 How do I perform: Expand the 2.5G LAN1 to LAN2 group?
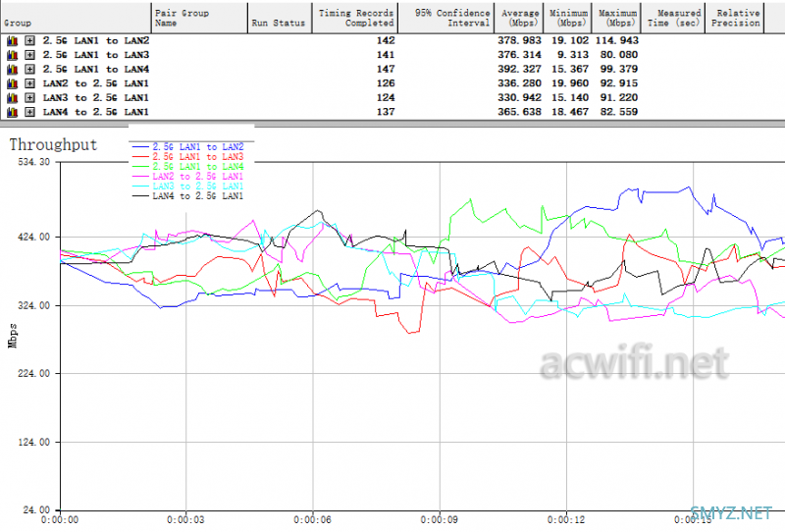coord(30,41)
